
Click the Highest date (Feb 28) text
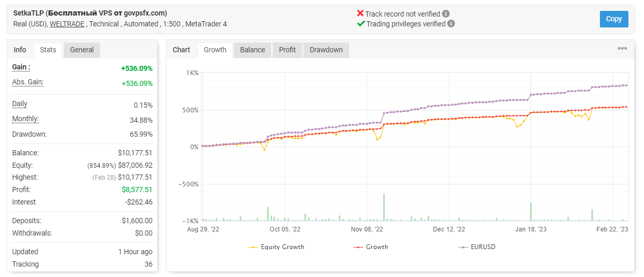point(104,178)
